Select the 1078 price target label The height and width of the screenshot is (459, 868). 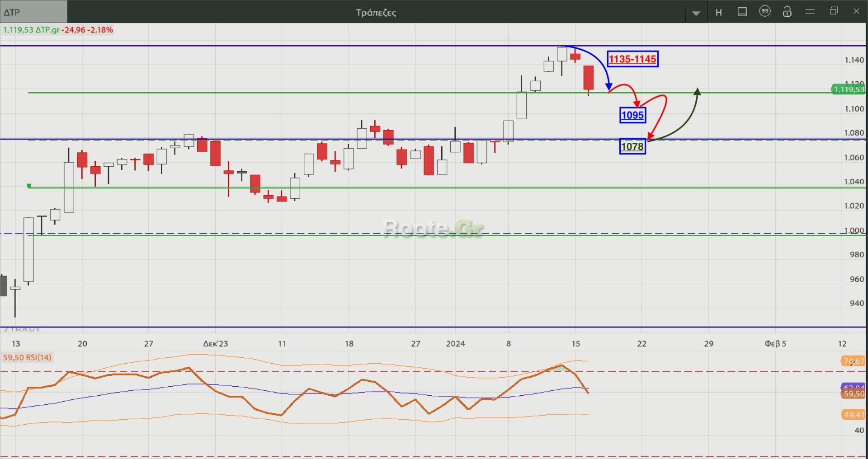pyautogui.click(x=632, y=146)
